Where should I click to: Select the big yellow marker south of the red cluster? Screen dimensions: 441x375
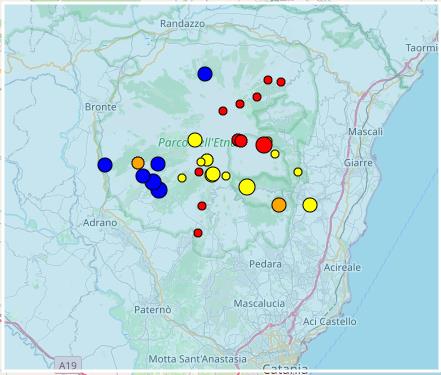pos(247,187)
